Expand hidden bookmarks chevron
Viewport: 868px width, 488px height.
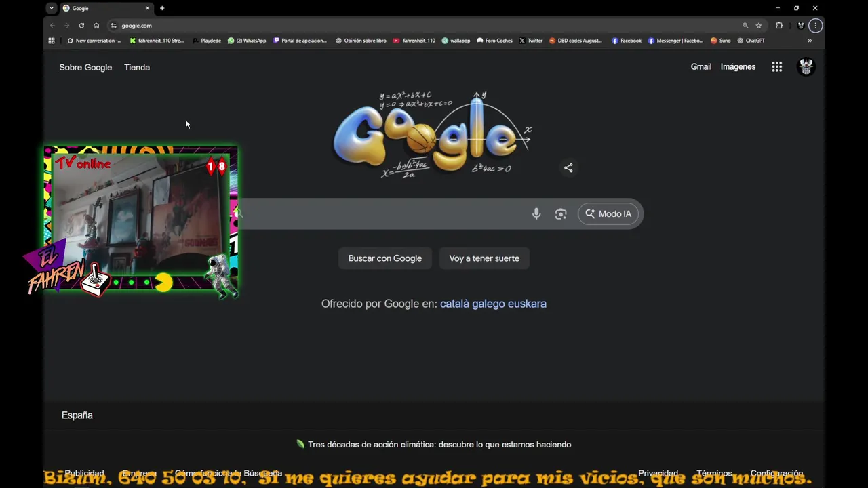point(810,41)
